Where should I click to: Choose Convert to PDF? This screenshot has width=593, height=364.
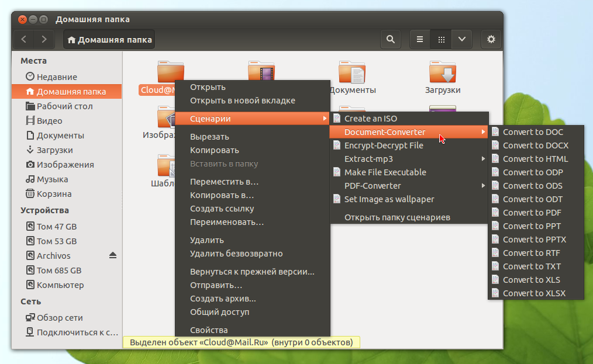(x=532, y=213)
